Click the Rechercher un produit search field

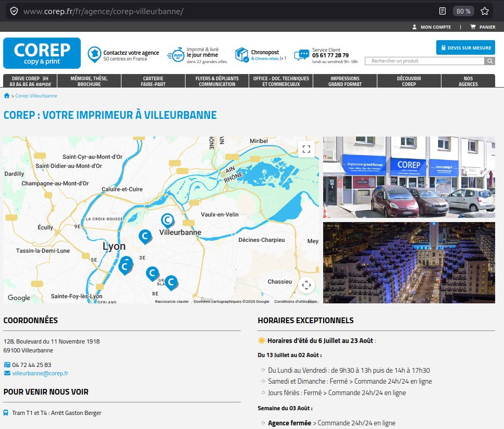424,61
